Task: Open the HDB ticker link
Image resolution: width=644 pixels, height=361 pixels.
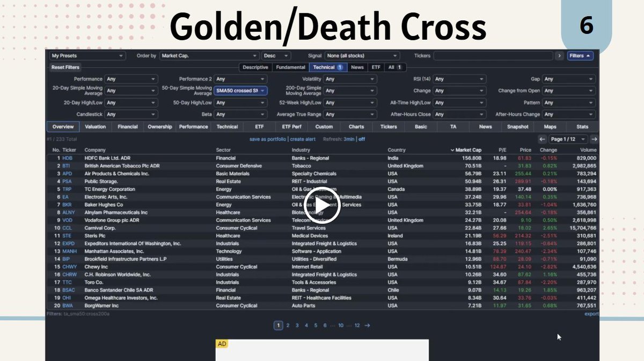Action: [x=67, y=158]
